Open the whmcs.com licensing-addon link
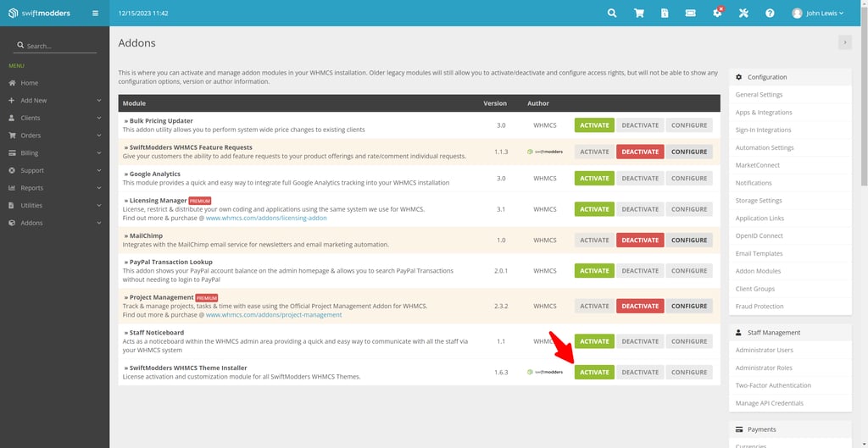This screenshot has width=868, height=448. [x=266, y=218]
